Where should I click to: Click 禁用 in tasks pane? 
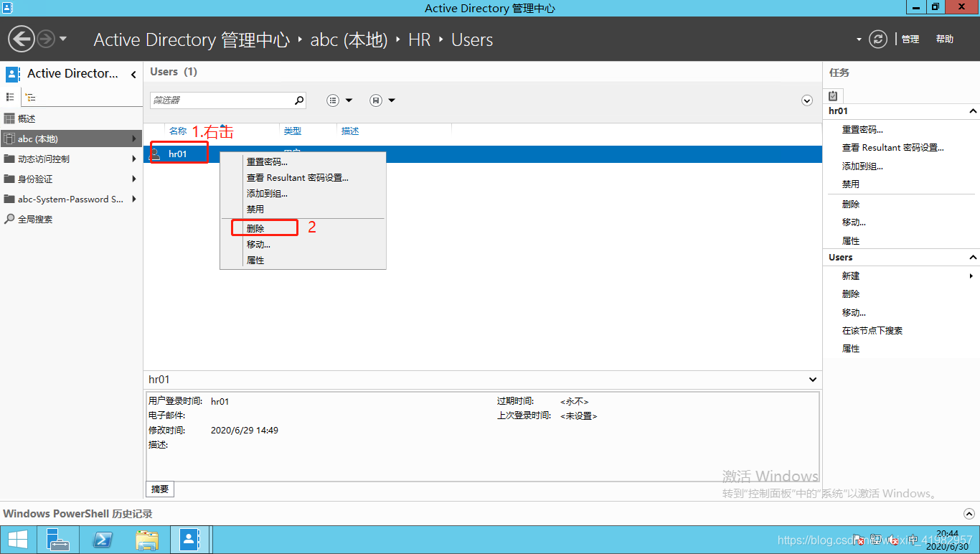[850, 184]
